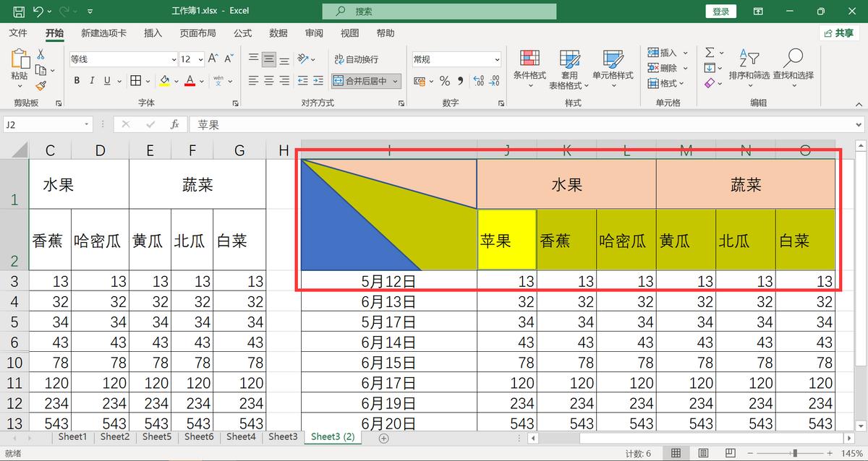Click inside the 搜索 search box

439,11
